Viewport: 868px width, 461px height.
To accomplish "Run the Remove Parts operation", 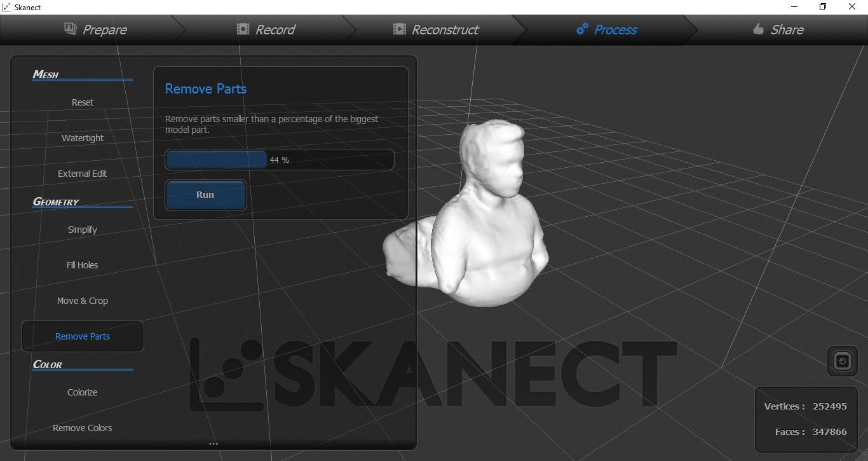I will point(206,195).
